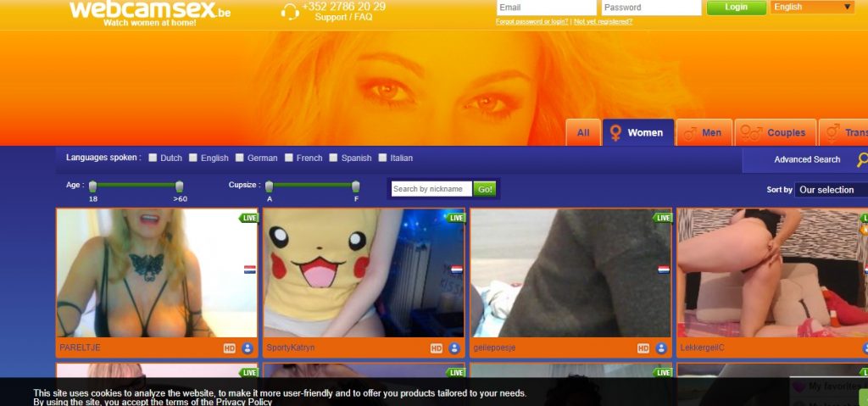Click the HD badge on geilepoesje's card
This screenshot has height=406, width=868.
tap(643, 348)
